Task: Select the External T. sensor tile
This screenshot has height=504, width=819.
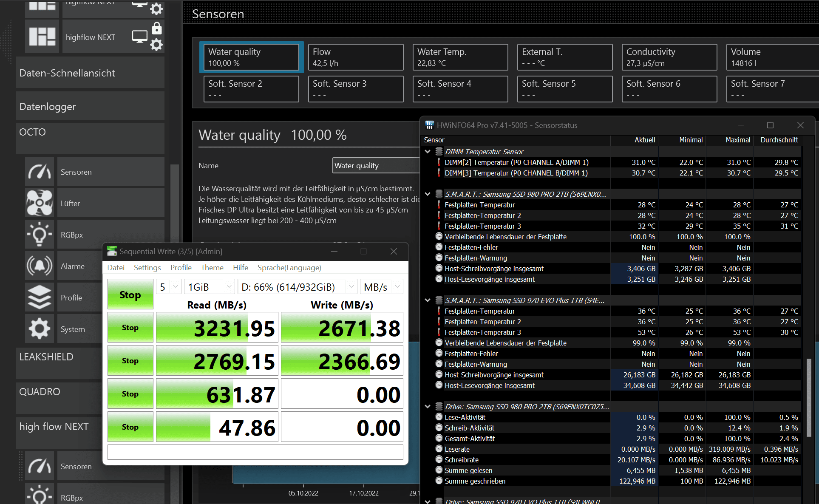Action: (565, 57)
